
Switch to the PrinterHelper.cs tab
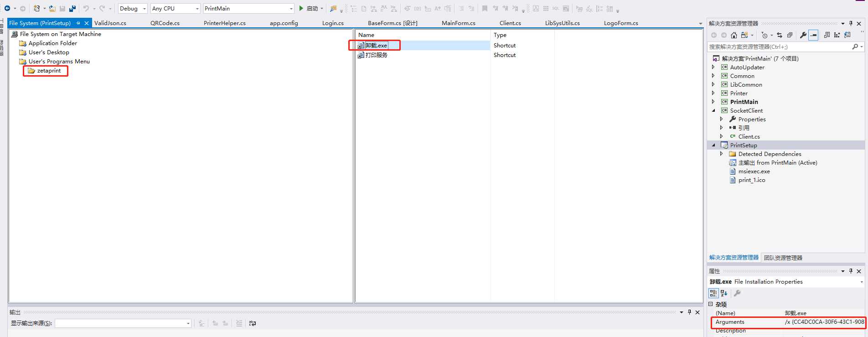(225, 23)
